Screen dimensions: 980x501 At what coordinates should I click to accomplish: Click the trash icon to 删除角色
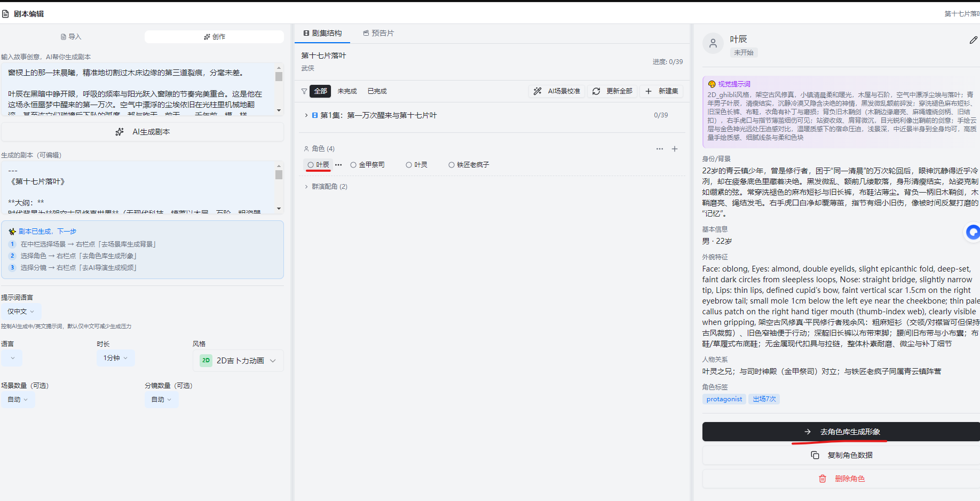click(x=823, y=478)
